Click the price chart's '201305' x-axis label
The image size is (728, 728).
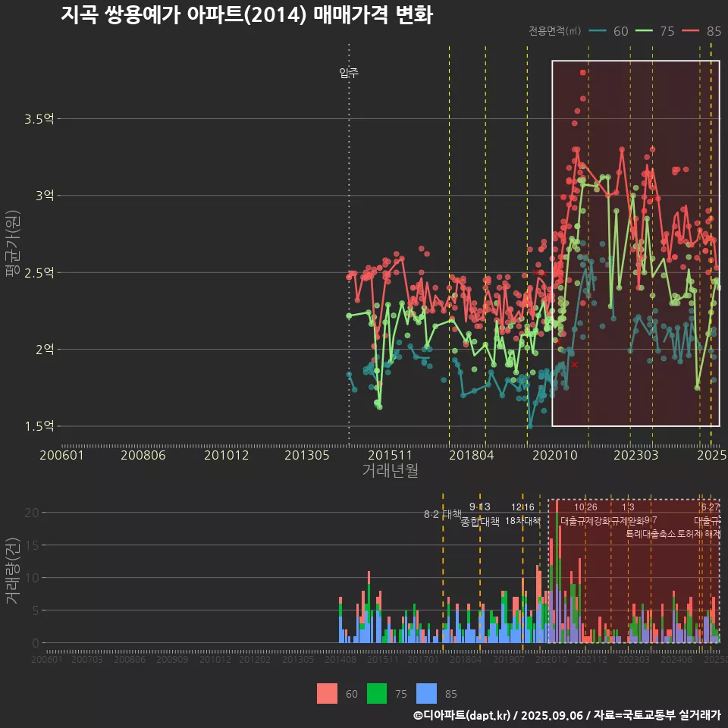307,455
